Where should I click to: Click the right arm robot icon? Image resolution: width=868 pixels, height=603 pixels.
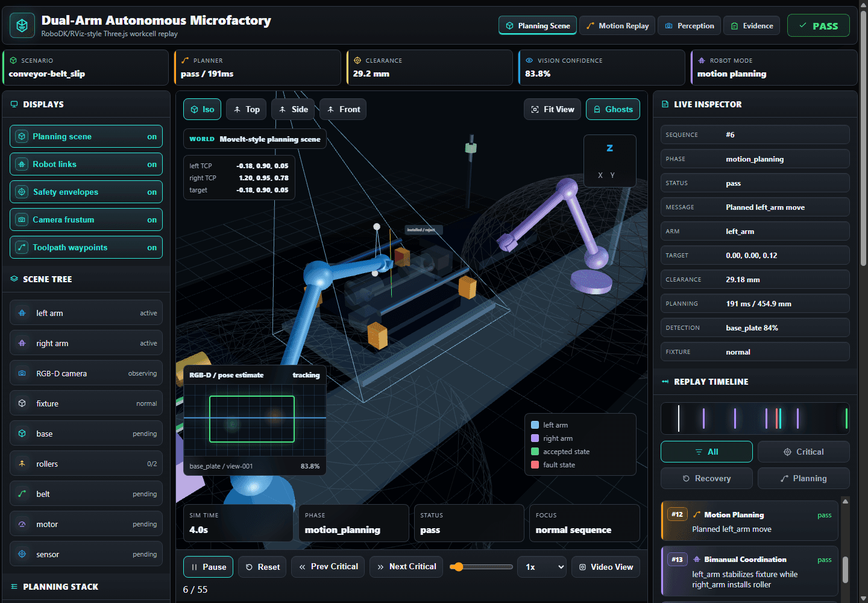(22, 343)
